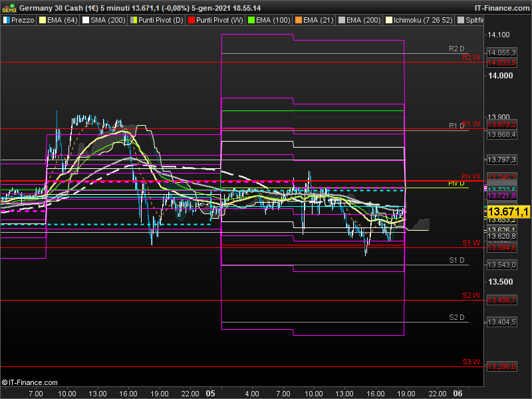
Task: Click the white SMA (200) swatch
Action: click(x=86, y=20)
